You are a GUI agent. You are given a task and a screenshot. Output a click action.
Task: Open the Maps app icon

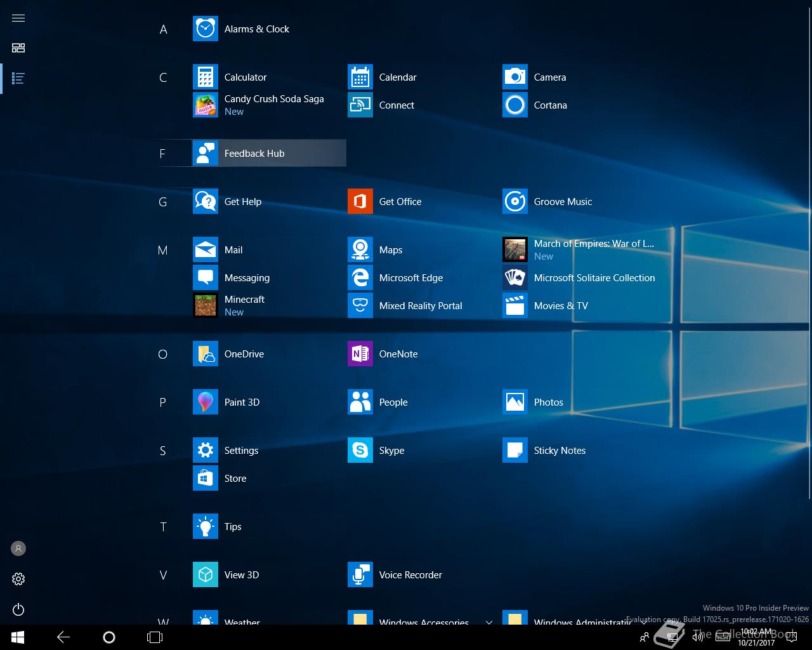[x=360, y=250]
